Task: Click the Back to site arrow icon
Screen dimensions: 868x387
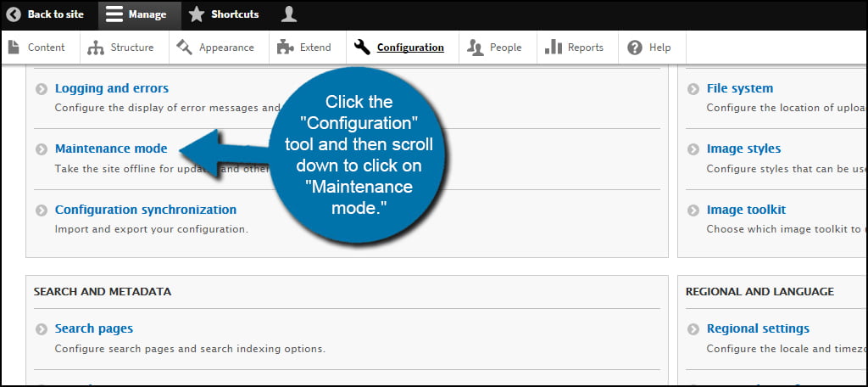Action: [14, 14]
